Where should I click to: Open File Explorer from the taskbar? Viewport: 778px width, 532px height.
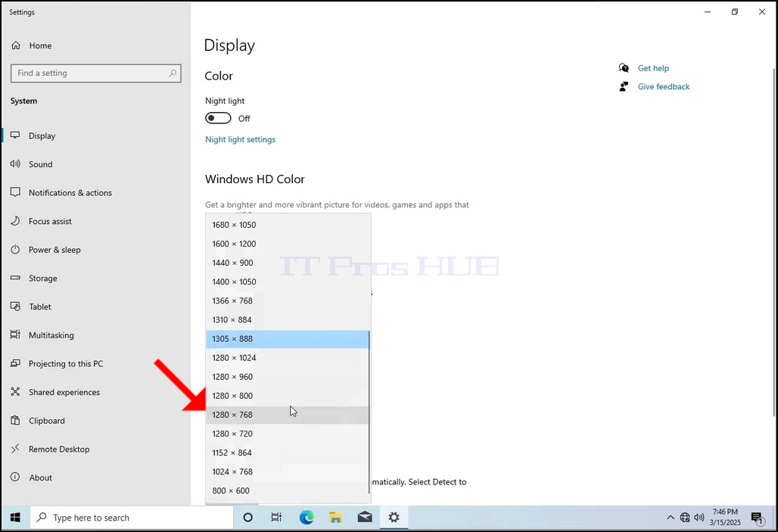[x=336, y=518]
